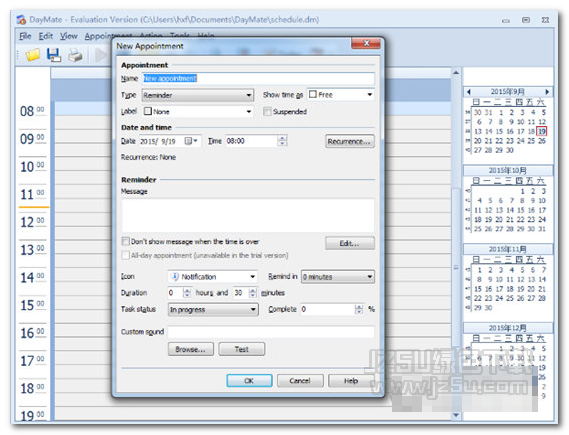Image resolution: width=569 pixels, height=435 pixels.
Task: Open the Show time as dropdown
Action: click(341, 95)
